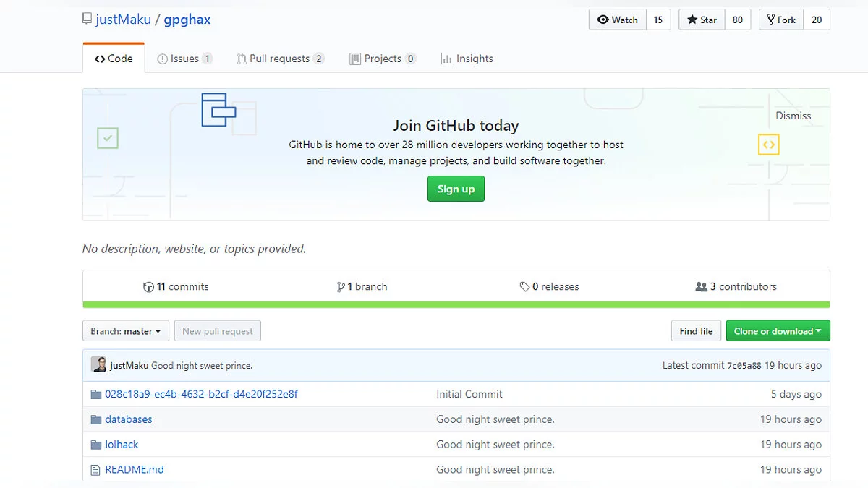Click the branch icon beside 1 branch
Screen dimensions: 868x488
click(x=341, y=287)
